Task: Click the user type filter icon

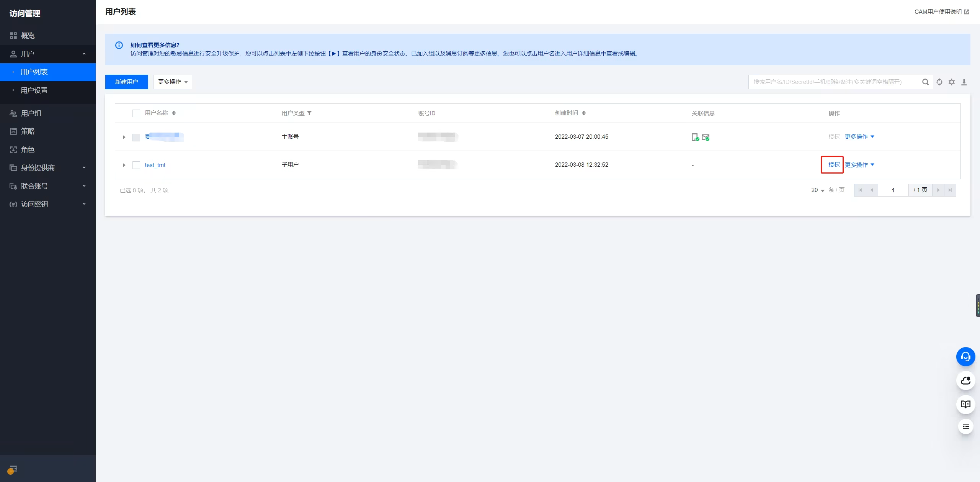Action: coord(309,113)
